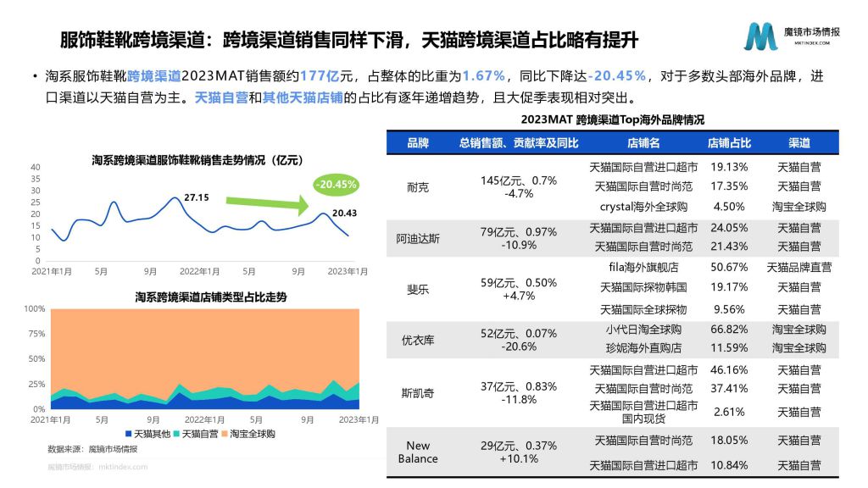This screenshot has width=868, height=488.
Task: Click the 天猫其他 blue legend swatch
Action: pos(129,435)
